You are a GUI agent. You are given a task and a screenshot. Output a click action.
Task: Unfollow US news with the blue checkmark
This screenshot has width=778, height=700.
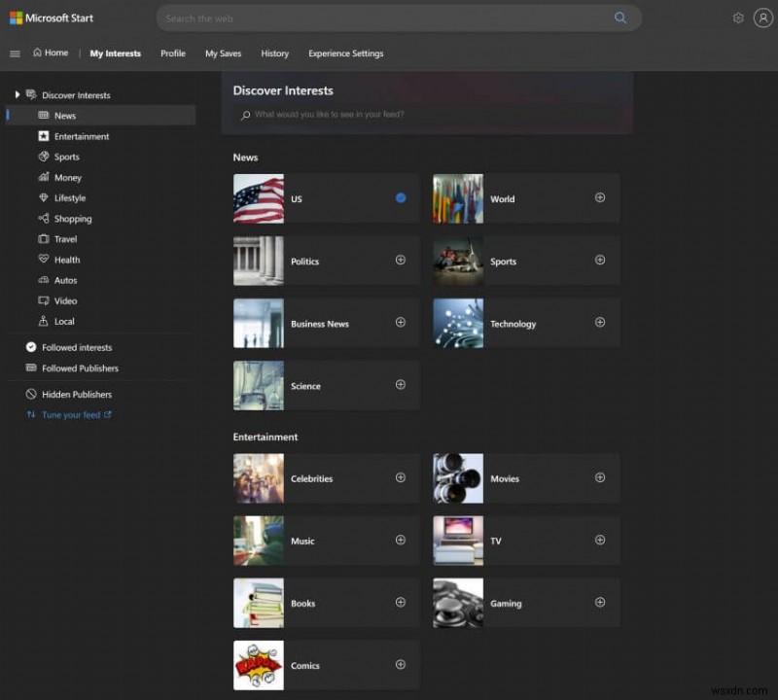401,197
